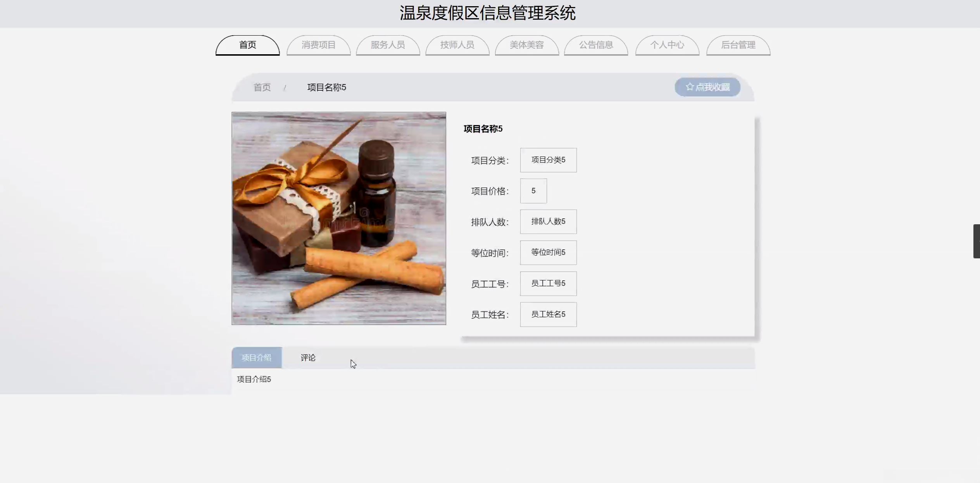This screenshot has width=980, height=483.
Task: Open 后台管理 admin tab
Action: pyautogui.click(x=738, y=45)
